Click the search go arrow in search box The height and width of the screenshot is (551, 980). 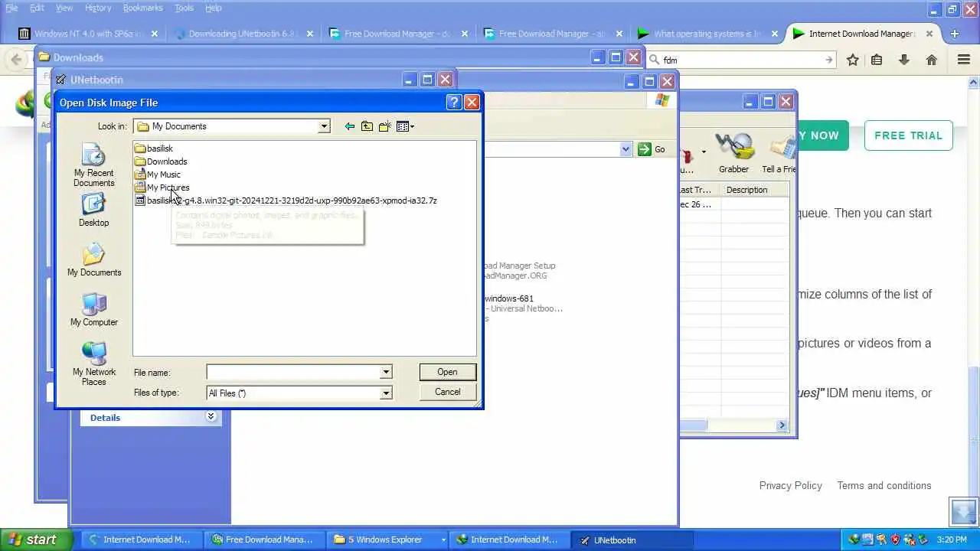(828, 60)
